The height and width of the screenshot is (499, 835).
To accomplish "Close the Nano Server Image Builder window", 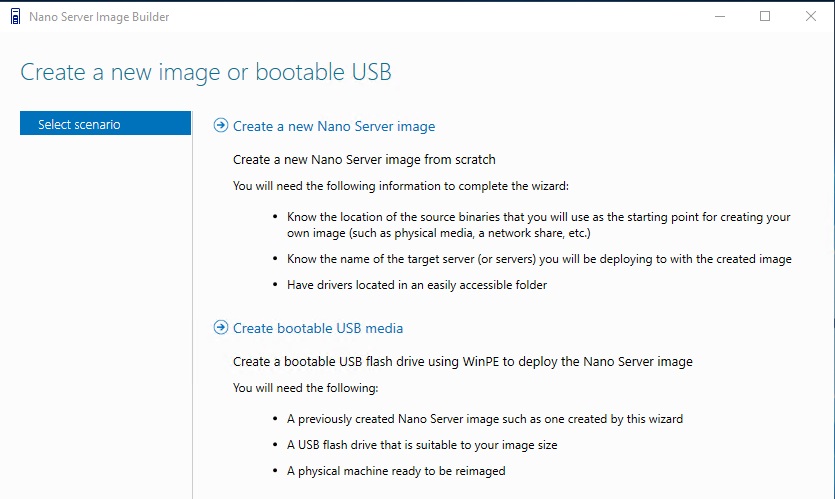I will 811,17.
